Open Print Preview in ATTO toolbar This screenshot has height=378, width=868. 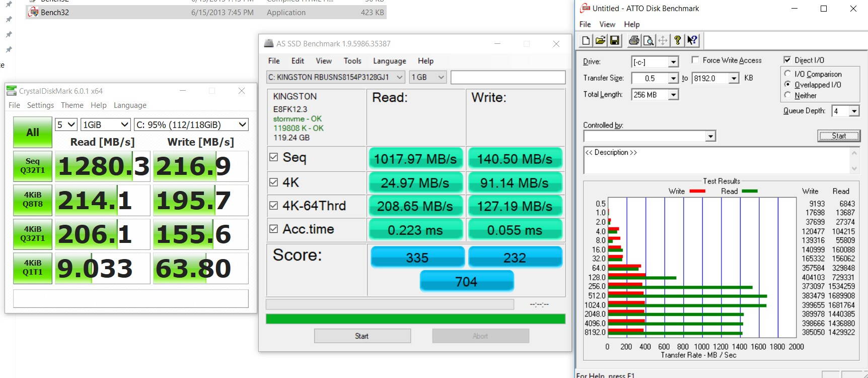coord(648,41)
